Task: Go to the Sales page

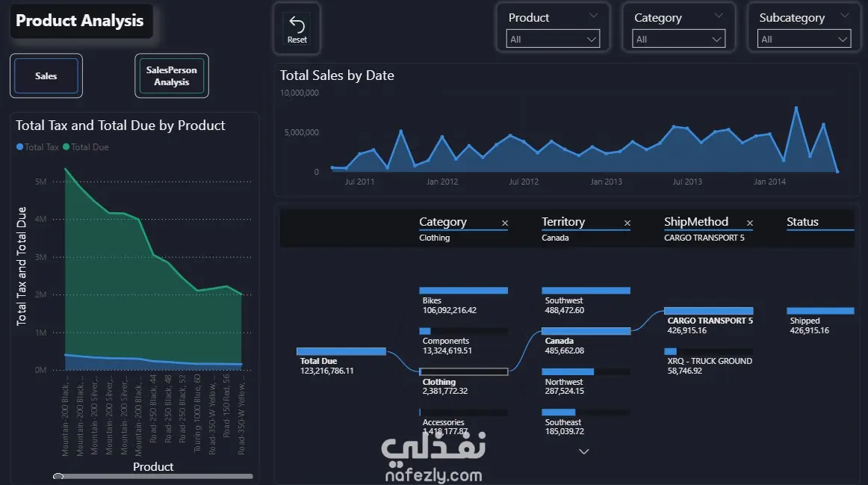Action: click(46, 75)
